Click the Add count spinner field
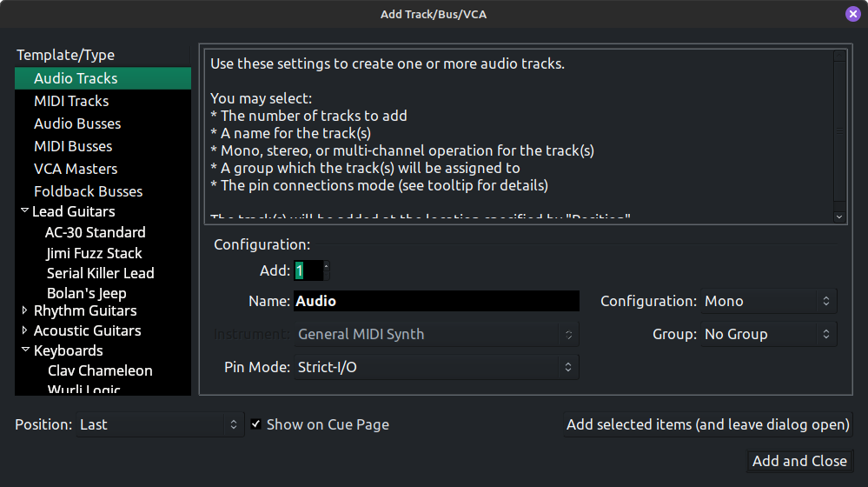The image size is (868, 487). point(308,270)
